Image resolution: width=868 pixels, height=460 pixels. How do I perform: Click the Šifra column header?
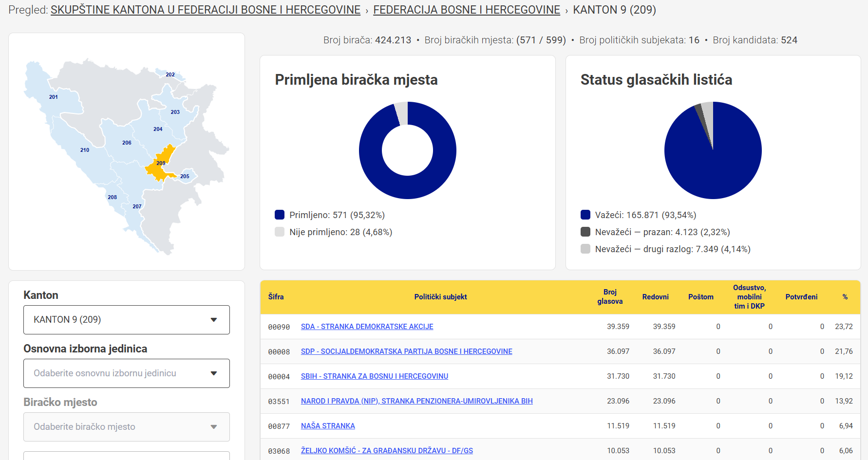(x=276, y=297)
